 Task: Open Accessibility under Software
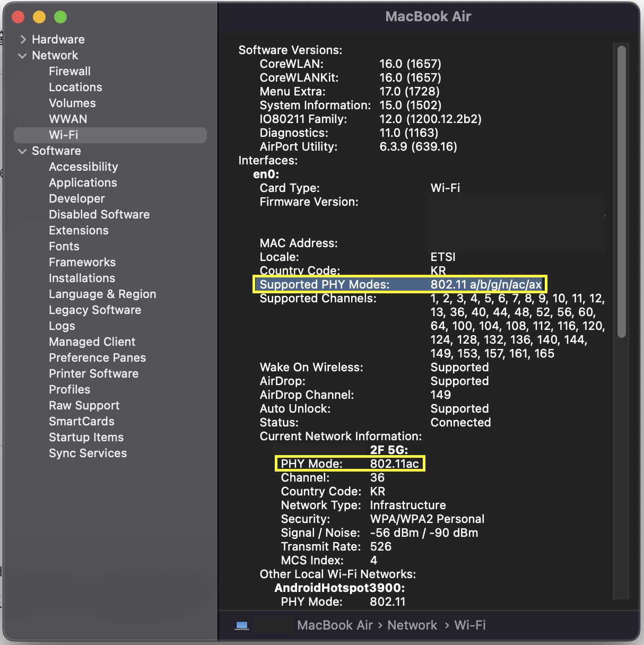coord(83,167)
